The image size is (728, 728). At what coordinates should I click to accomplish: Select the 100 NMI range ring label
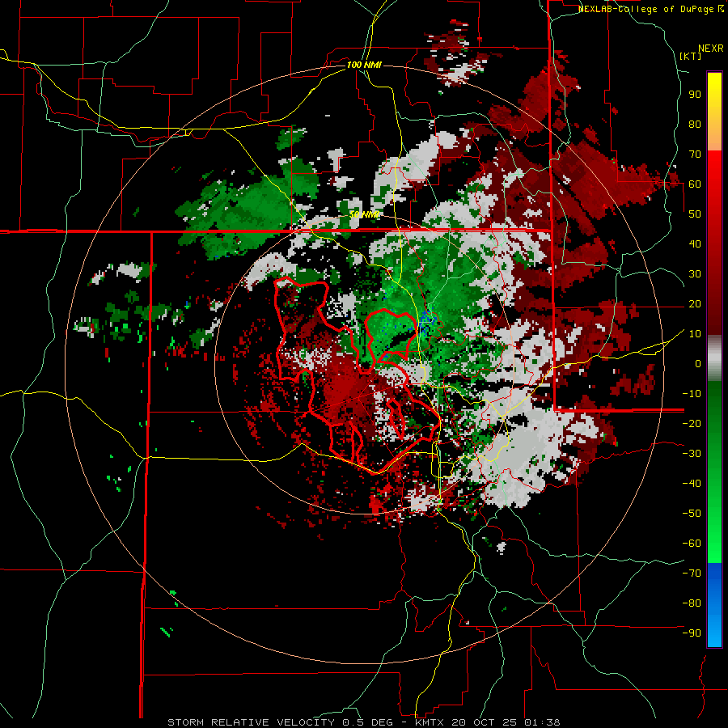[364, 65]
